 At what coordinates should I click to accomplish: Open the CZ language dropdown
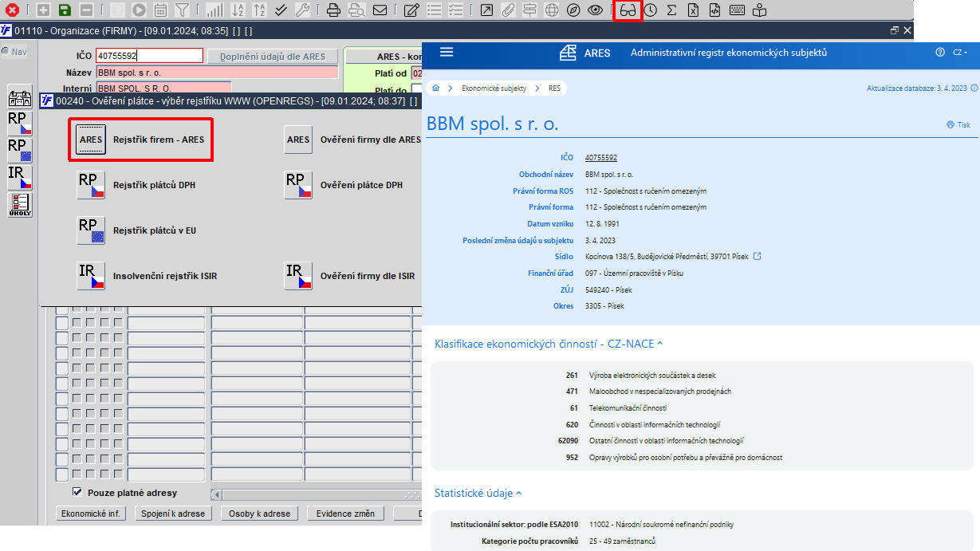pyautogui.click(x=960, y=53)
